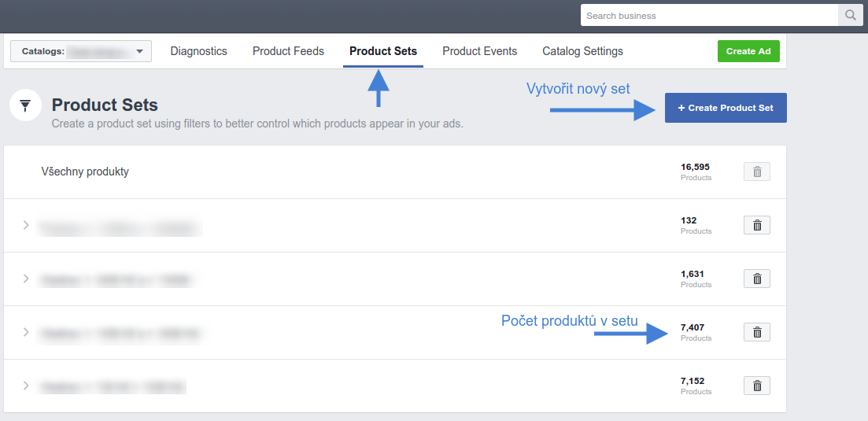Click the Create Product Set button
Viewport: 868px width, 421px height.
726,108
